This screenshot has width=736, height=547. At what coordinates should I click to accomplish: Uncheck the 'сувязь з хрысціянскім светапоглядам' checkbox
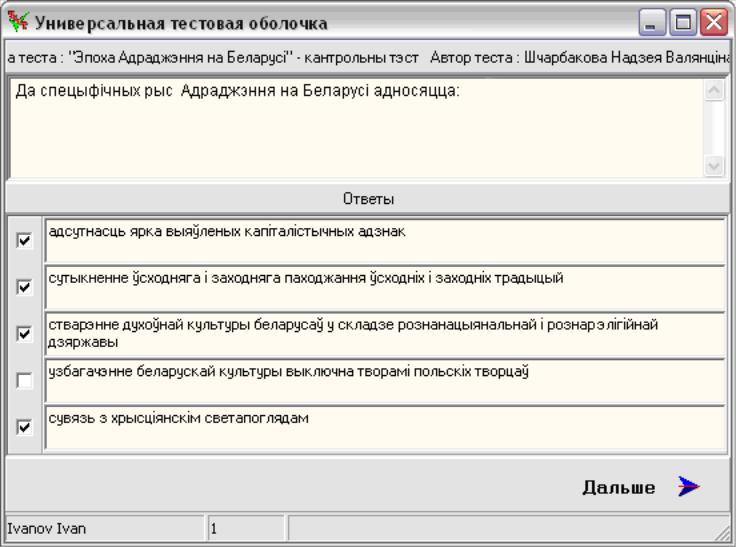tap(24, 427)
